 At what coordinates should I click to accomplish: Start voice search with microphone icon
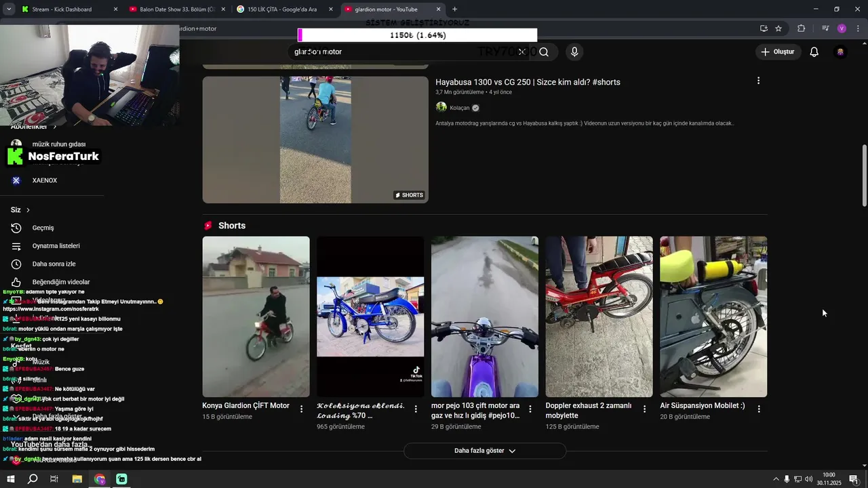pos(574,52)
